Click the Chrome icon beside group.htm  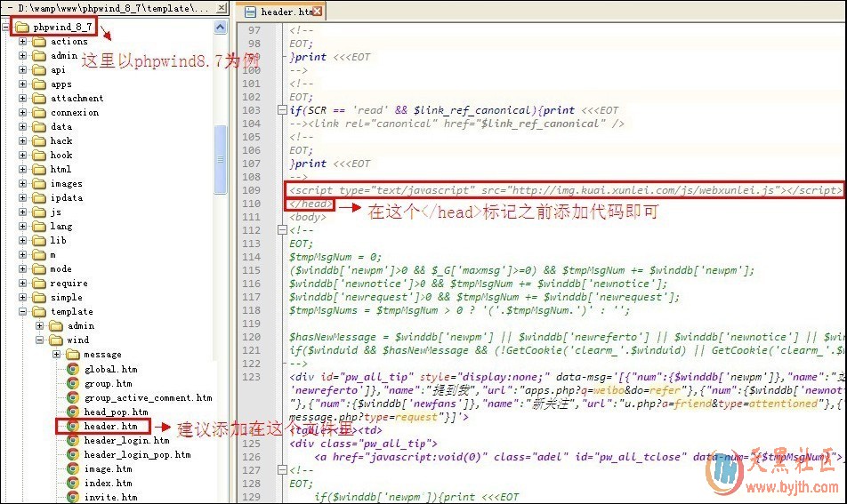73,383
